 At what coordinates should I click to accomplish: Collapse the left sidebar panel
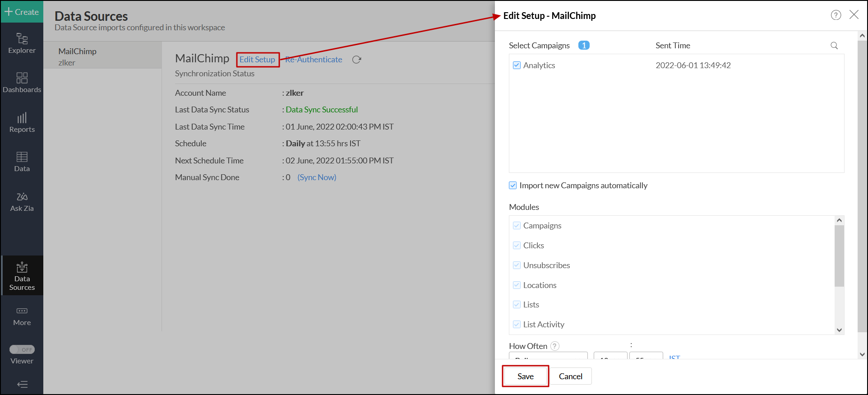22,384
